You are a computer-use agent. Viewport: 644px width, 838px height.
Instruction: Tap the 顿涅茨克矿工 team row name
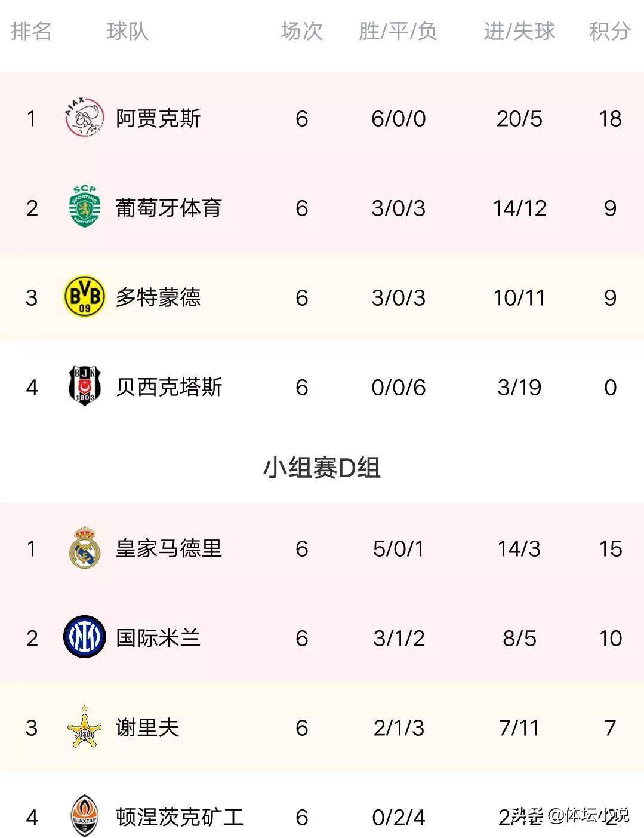(x=180, y=817)
